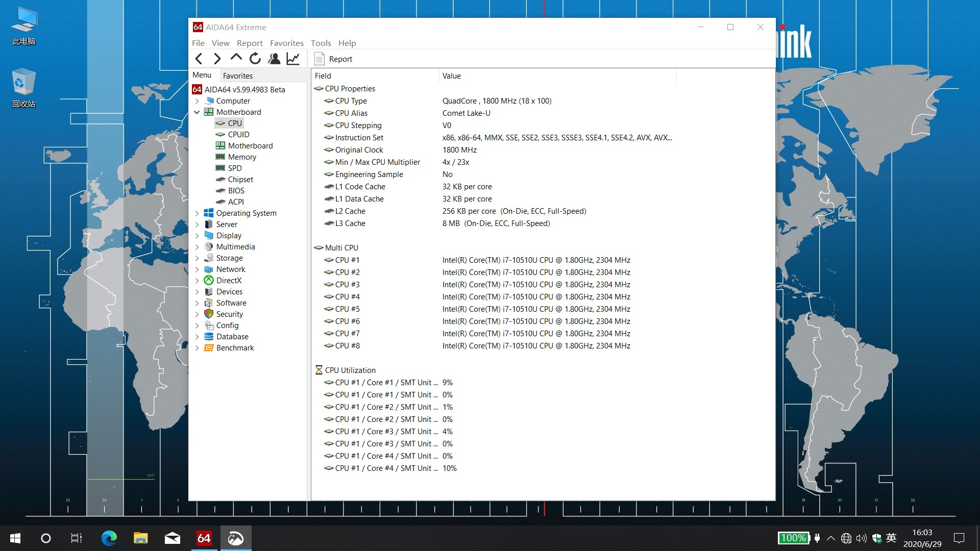Click the Security shield icon
980x551 pixels.
point(209,314)
